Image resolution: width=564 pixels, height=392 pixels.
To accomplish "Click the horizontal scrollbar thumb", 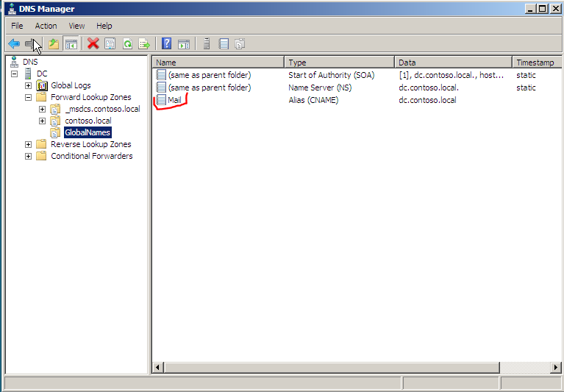I will pyautogui.click(x=332, y=368).
